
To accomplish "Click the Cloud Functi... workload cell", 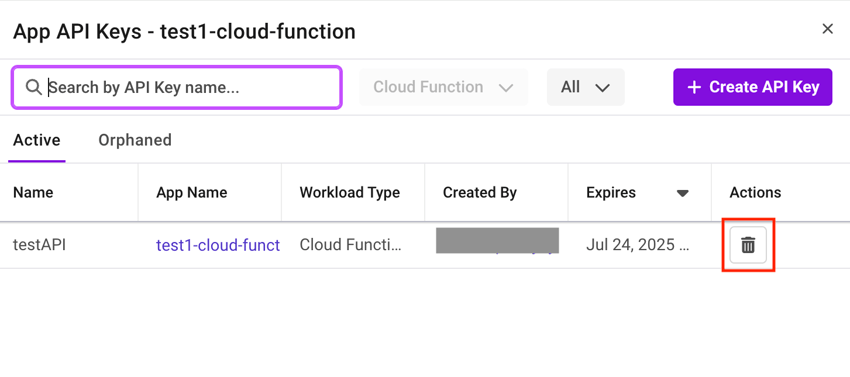I will tap(351, 245).
